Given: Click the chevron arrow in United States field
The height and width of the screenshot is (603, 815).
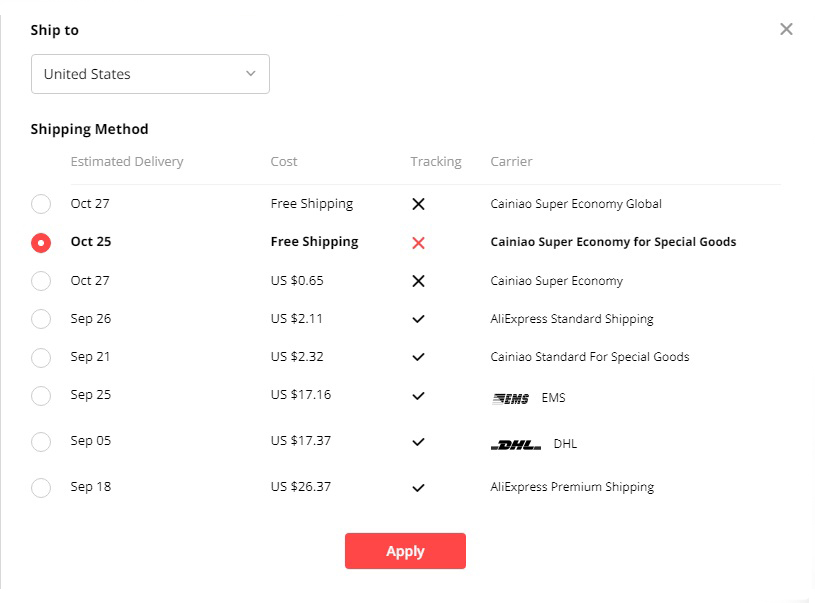Looking at the screenshot, I should [x=251, y=74].
